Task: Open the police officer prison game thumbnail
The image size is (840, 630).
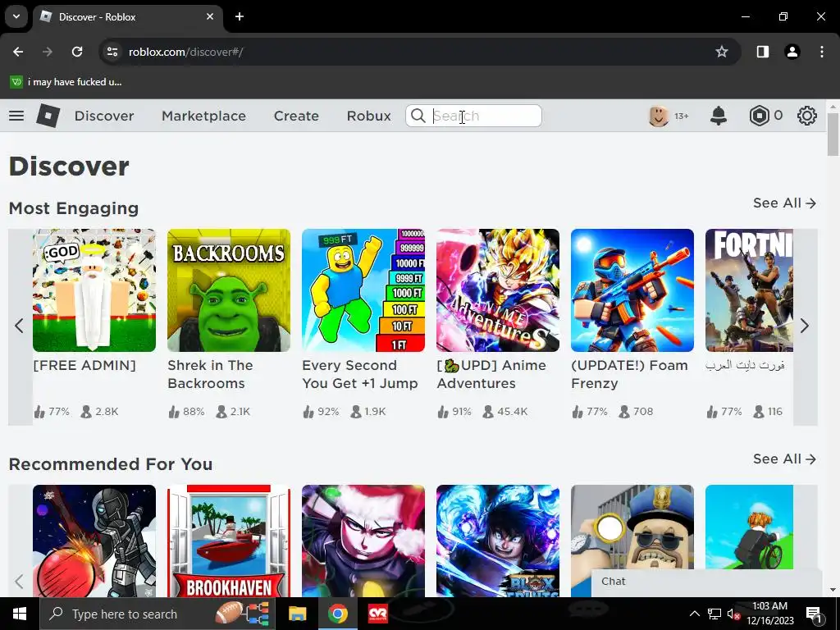Action: (x=632, y=527)
